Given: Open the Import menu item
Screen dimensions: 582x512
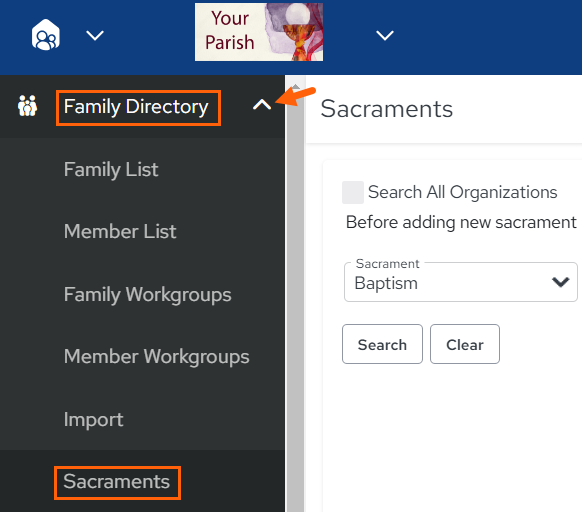Looking at the screenshot, I should pos(93,420).
